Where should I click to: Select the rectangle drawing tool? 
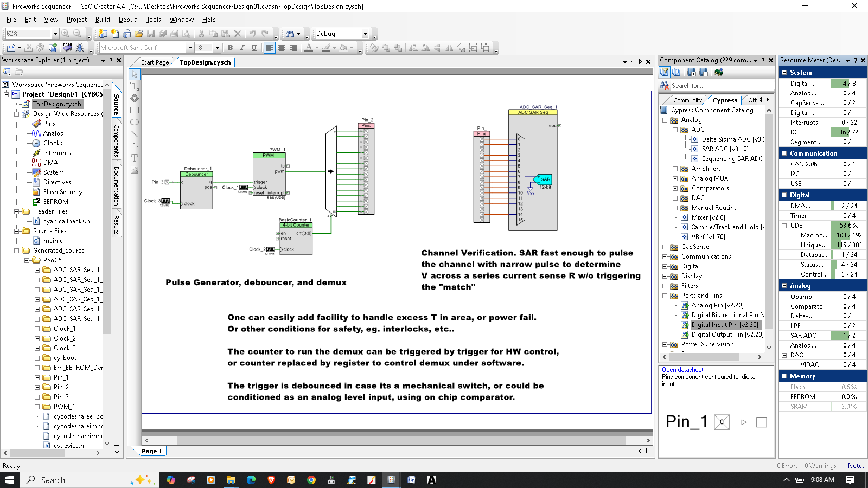135,110
